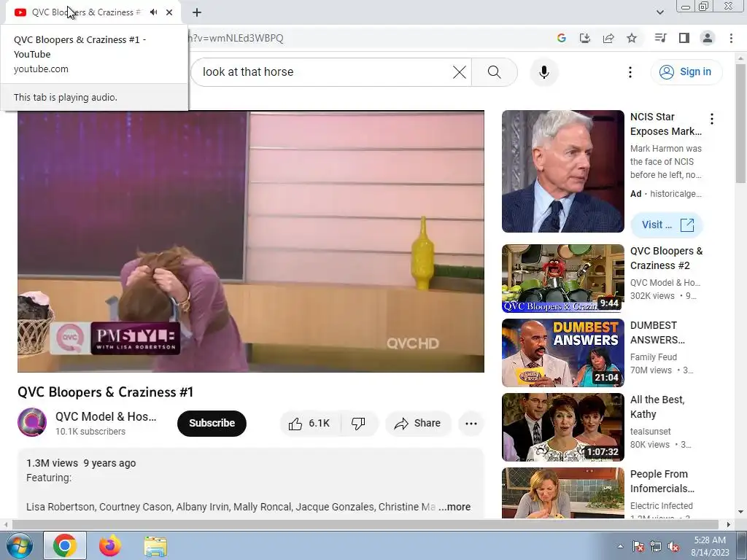Click the horizontal scrollbar
This screenshot has height=560, width=747.
365,525
